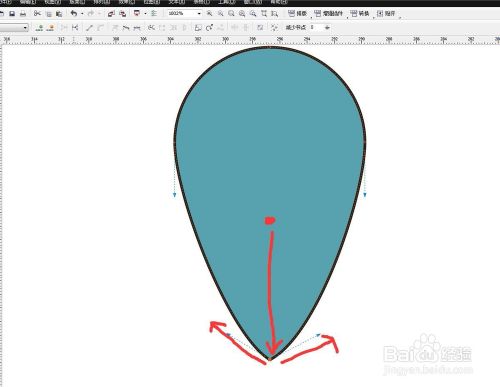Click the Extract Subpath icon
Viewport: 500px width, 387px height.
[173, 28]
